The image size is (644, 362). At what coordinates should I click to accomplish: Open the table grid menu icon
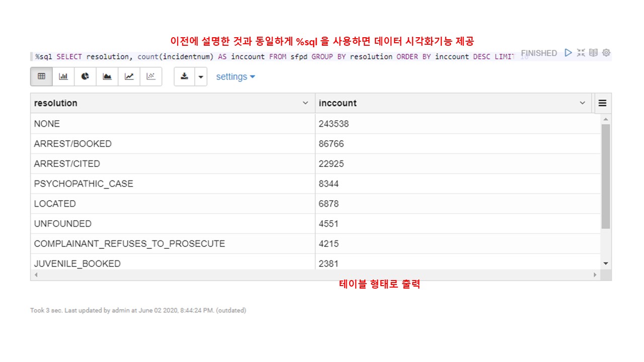[603, 103]
